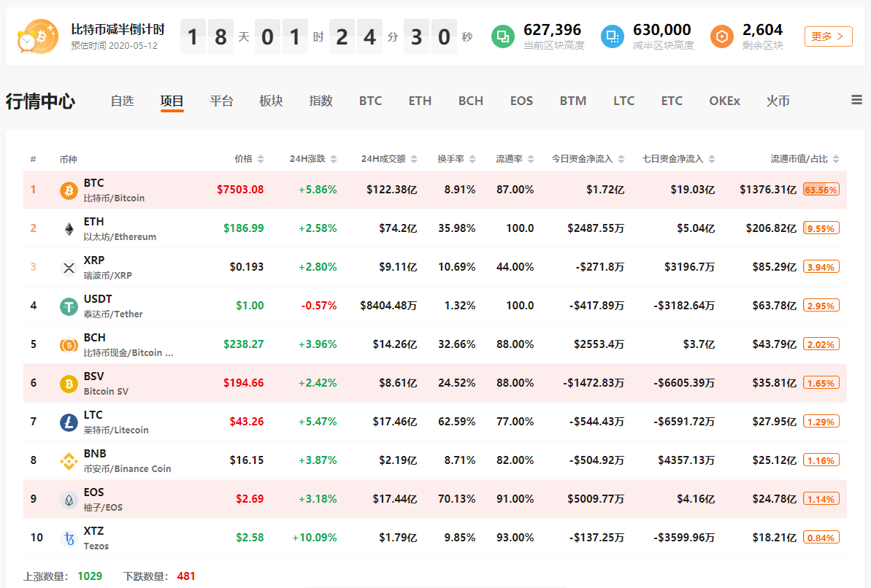The image size is (871, 588).
Task: Click the orange remaining blocks icon
Action: point(721,36)
